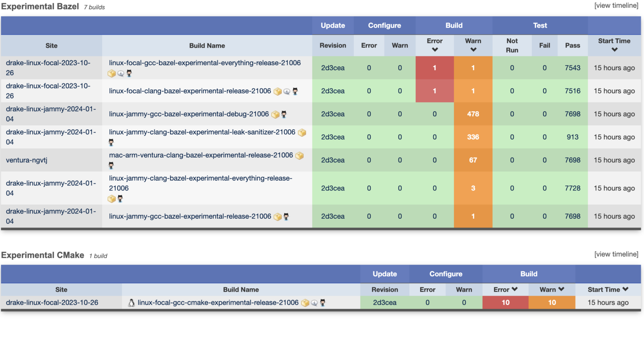Viewport: 644px width, 338px height.
Task: Sort CMake table by Start Time
Action: tap(608, 290)
